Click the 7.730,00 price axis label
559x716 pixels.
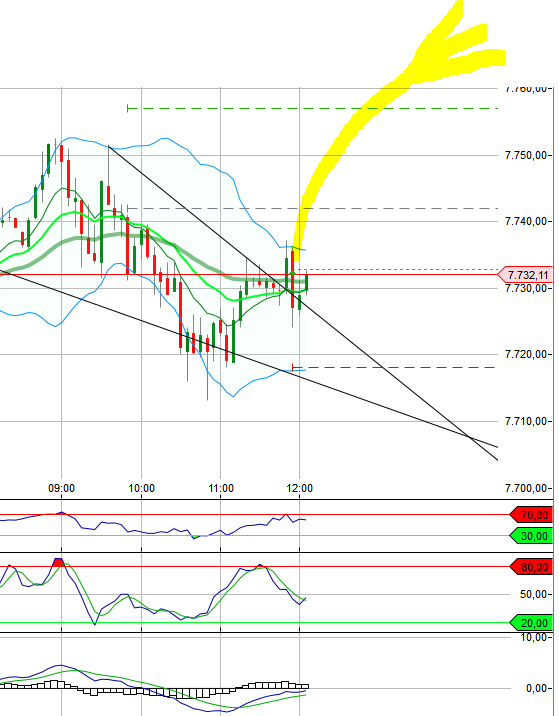526,288
